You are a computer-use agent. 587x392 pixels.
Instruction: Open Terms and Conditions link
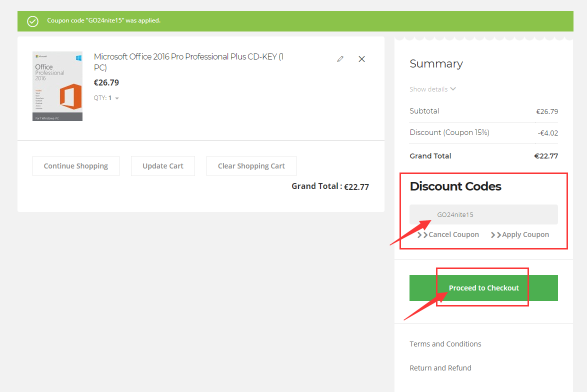pyautogui.click(x=445, y=344)
